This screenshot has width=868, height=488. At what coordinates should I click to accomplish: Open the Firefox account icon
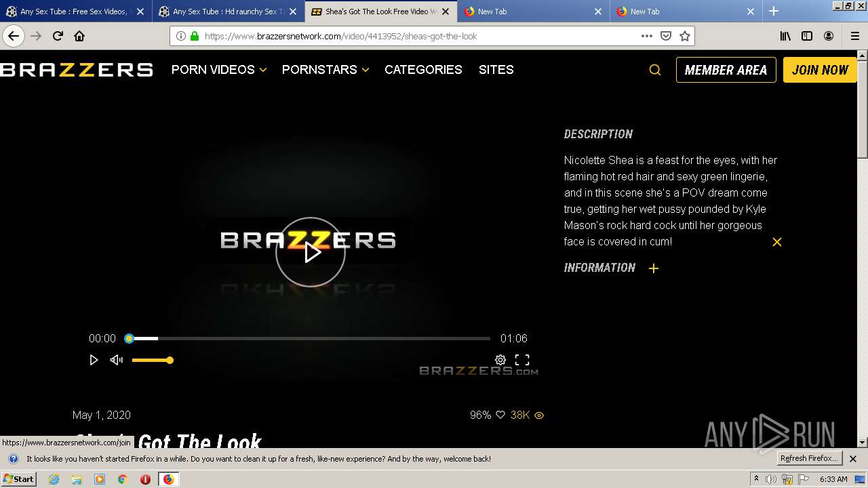829,36
